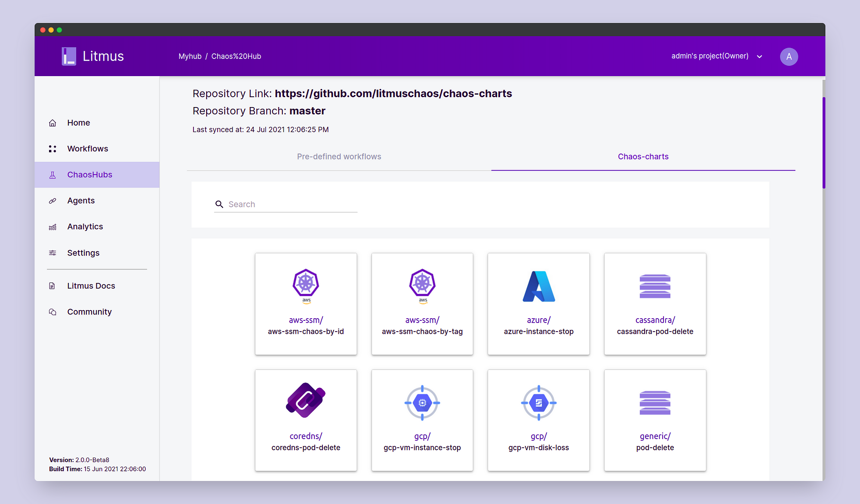
Task: Open admin's project(Owner) dropdown
Action: point(716,56)
